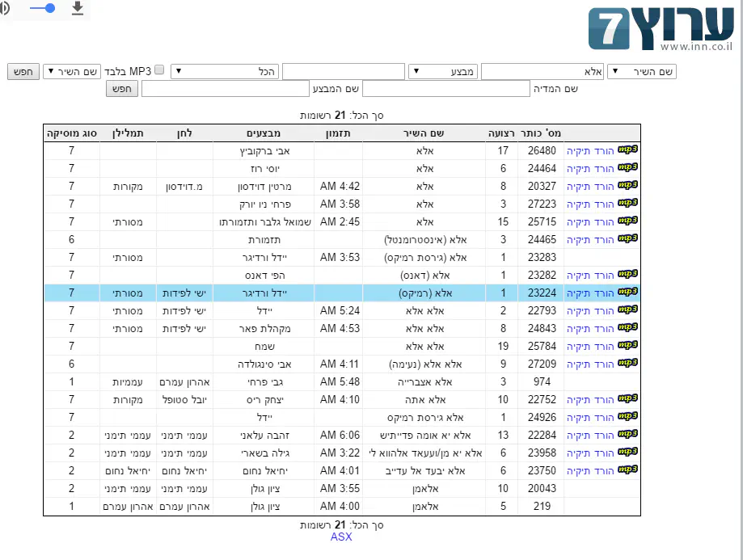The image size is (743, 560).
Task: Click the MP3 icon for disc 22284
Action: 628,435
